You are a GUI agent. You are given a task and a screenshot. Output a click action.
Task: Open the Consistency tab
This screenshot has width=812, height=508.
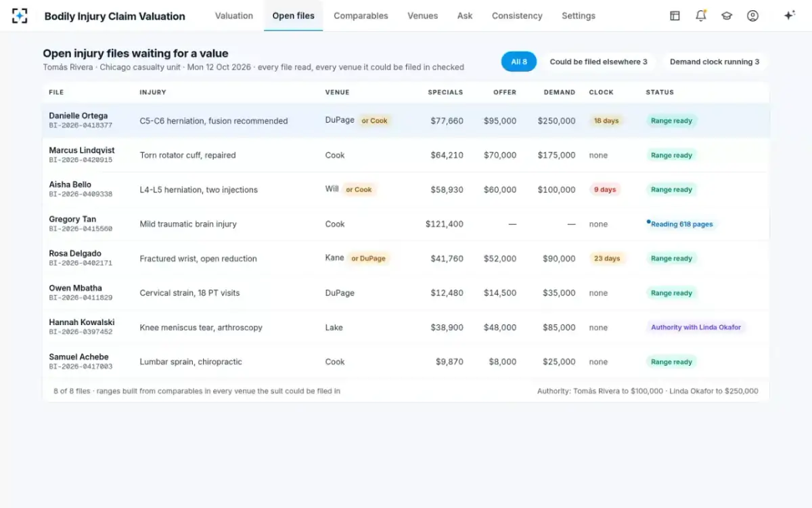(517, 16)
